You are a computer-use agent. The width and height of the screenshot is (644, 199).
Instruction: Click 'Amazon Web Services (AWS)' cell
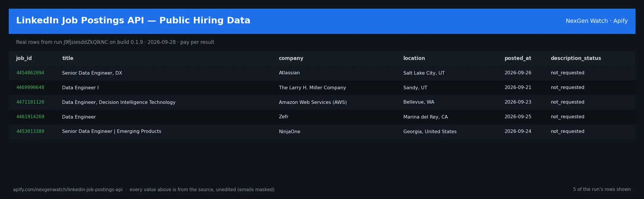click(x=313, y=102)
